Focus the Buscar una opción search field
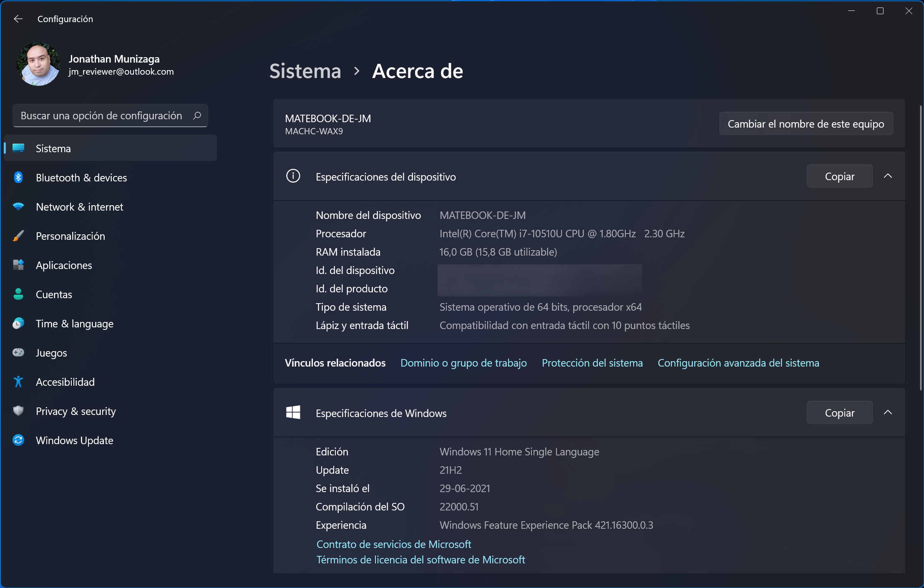 (x=101, y=116)
